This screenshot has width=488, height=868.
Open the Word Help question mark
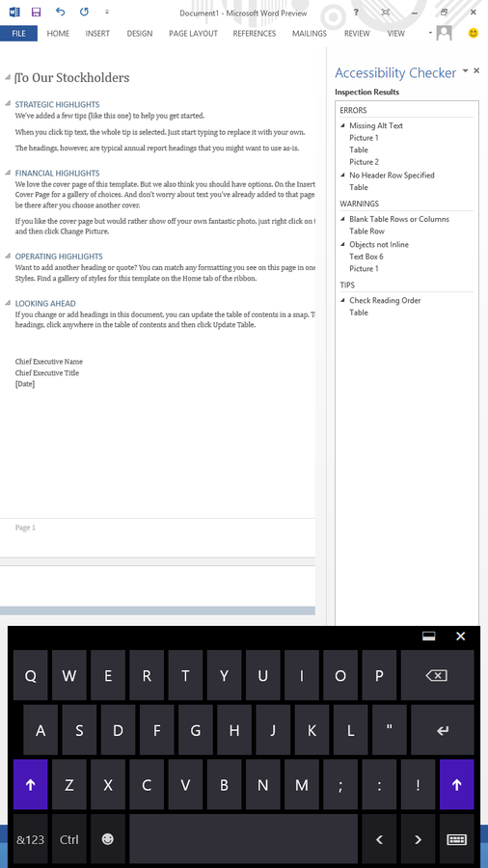tap(356, 13)
